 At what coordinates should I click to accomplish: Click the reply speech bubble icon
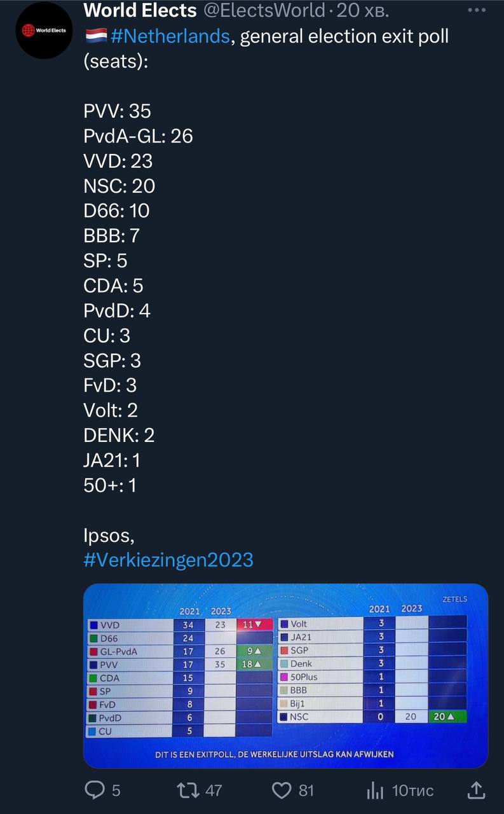coord(95,790)
